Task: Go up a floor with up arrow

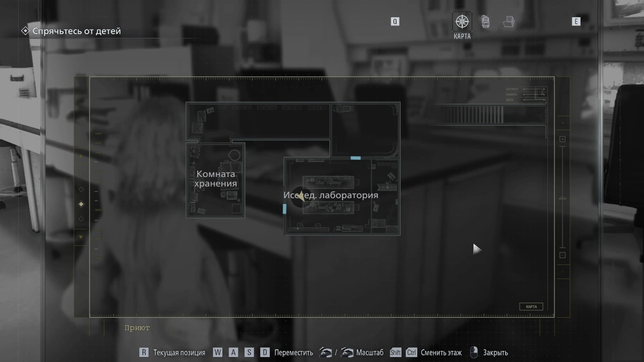Action: tap(81, 156)
